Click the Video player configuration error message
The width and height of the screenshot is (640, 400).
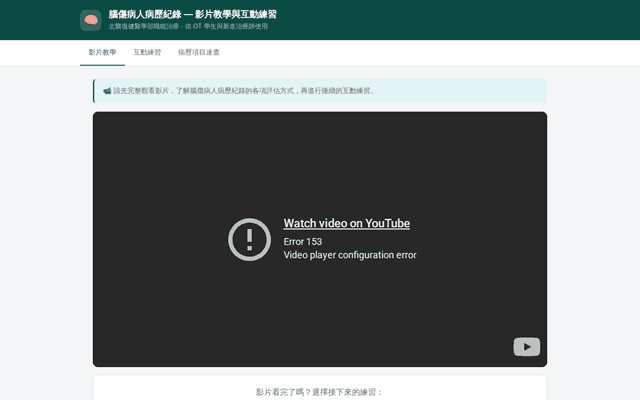[x=350, y=255]
